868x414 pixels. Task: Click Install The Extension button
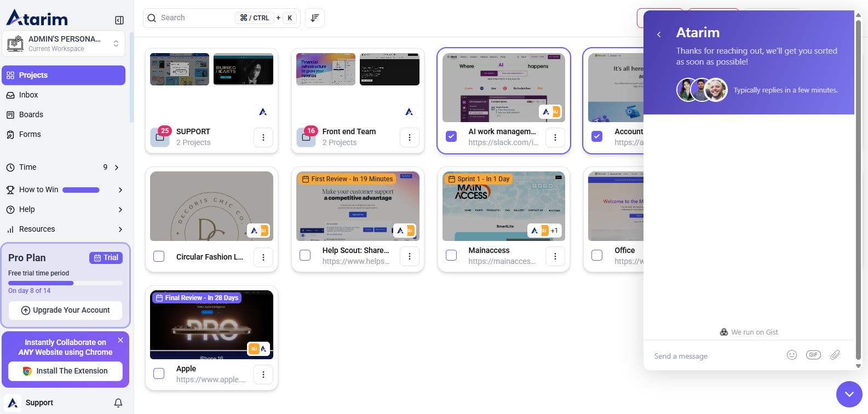coord(65,371)
